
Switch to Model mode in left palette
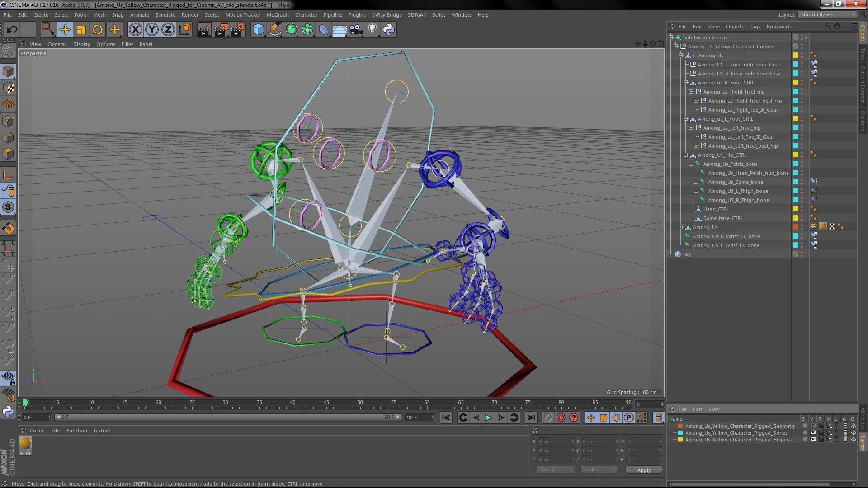8,71
